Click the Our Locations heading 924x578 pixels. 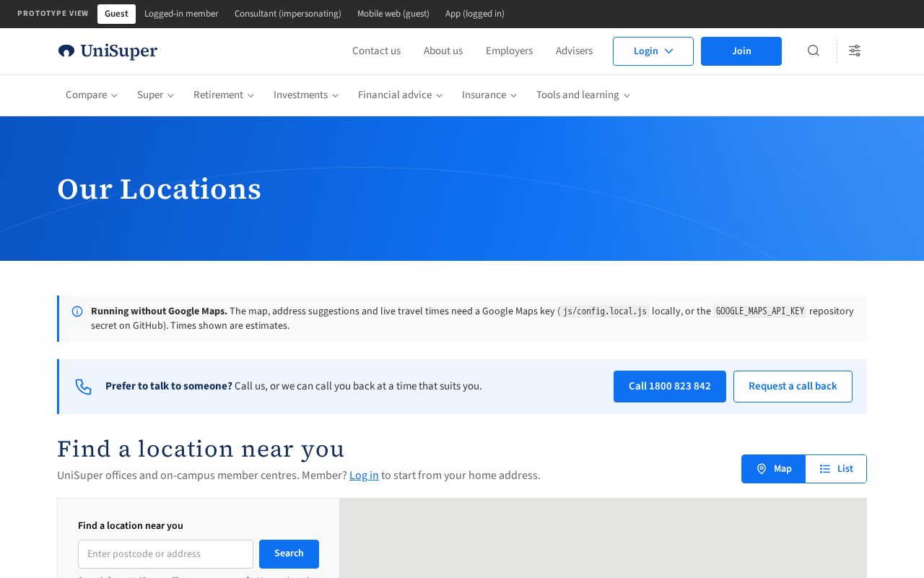click(x=160, y=189)
